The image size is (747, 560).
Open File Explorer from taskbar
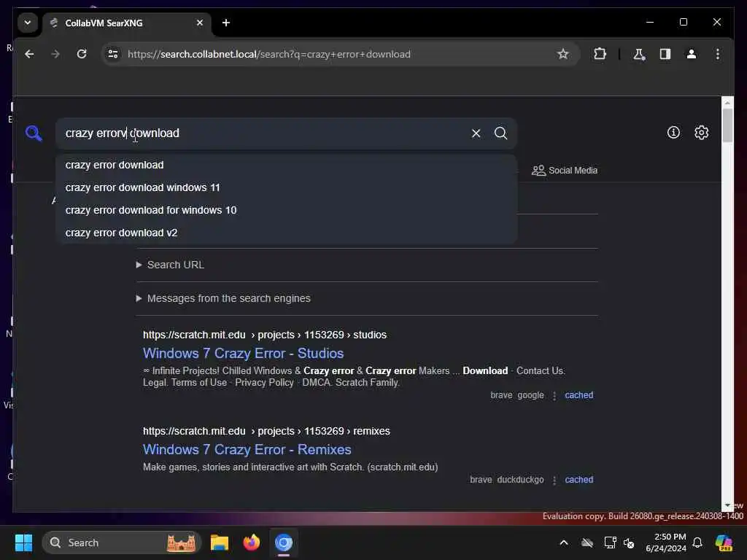220,542
